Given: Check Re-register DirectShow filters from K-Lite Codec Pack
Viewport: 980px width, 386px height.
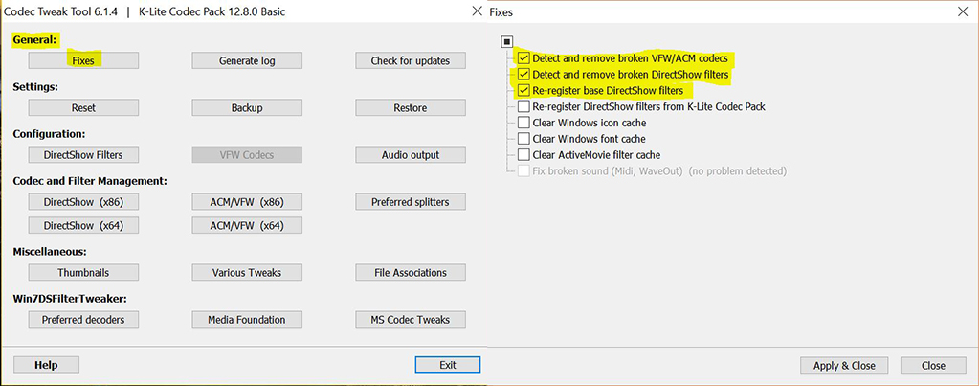Looking at the screenshot, I should coord(523,106).
